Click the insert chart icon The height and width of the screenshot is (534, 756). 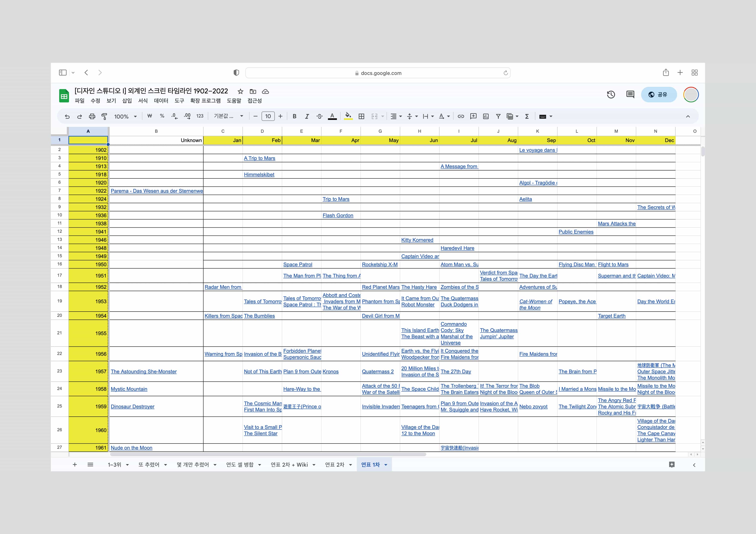(x=486, y=116)
